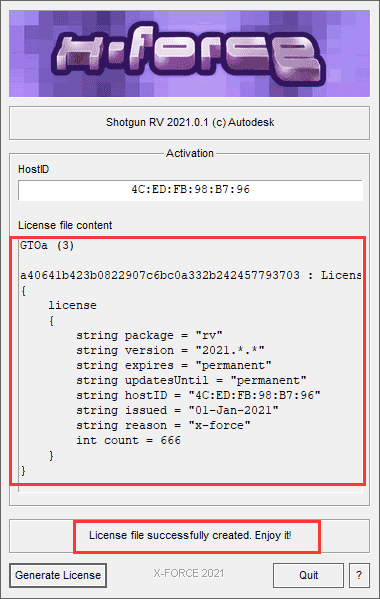Click the string reason = "x-force" line
The height and width of the screenshot is (599, 380).
[x=163, y=425]
